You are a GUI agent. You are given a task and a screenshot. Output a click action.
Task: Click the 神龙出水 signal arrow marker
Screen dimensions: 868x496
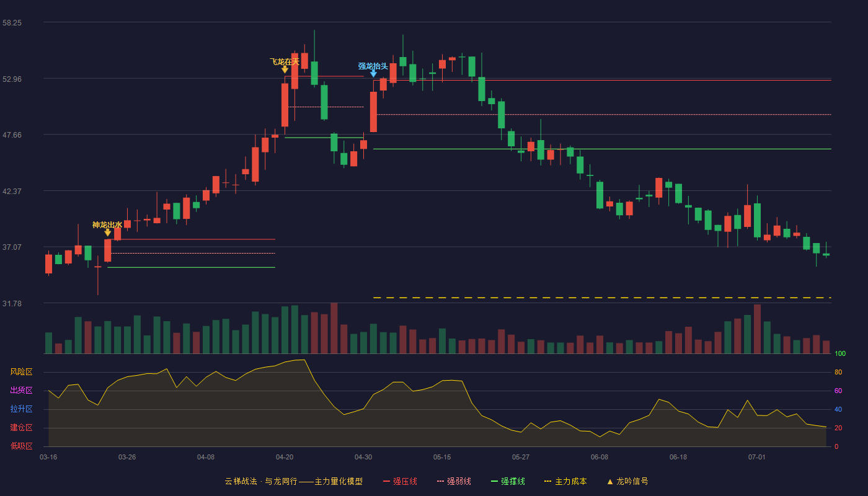[x=108, y=232]
